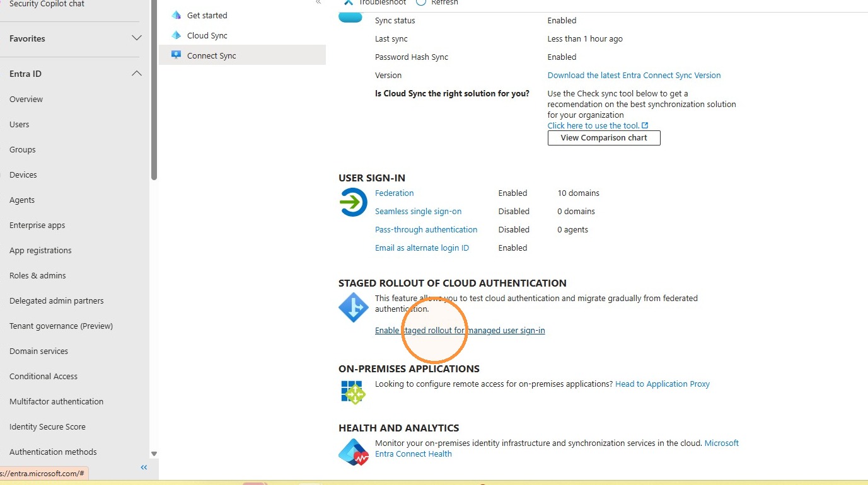Click the Head to Application Proxy link
Screen dimensions: 868x485
663,384
